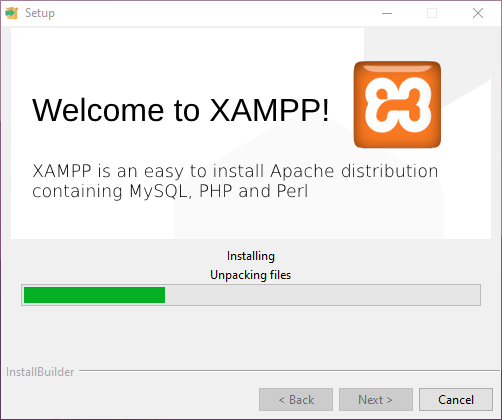Click the "MySQL, PHP and Perl" text
This screenshot has width=502, height=420.
[219, 191]
